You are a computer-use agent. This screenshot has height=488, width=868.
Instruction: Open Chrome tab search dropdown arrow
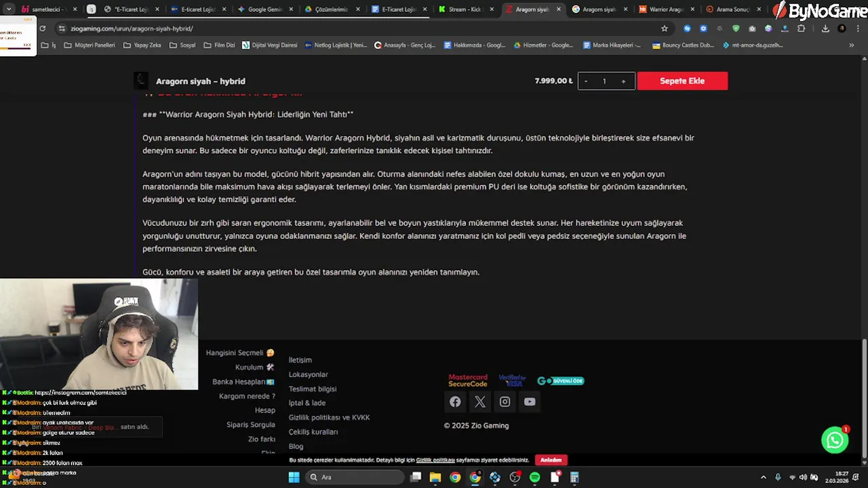9,9
